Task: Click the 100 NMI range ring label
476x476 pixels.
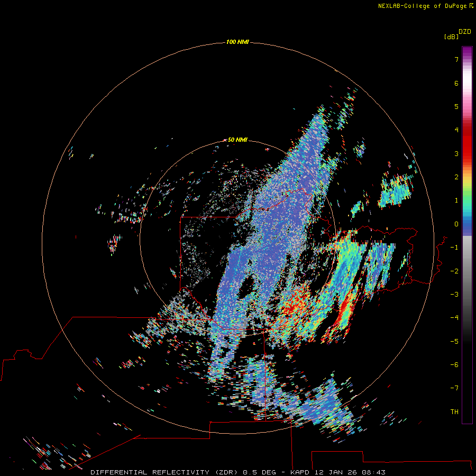Action: point(237,42)
